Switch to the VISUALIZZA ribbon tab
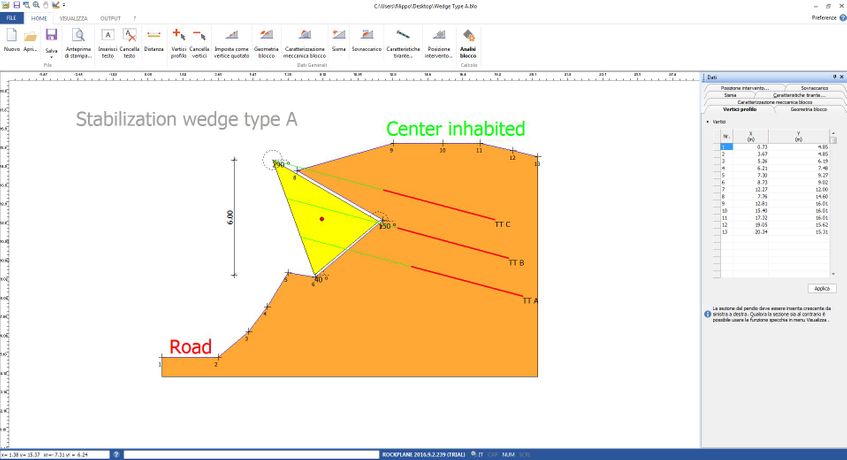Screen dimensions: 847x460 (x=73, y=18)
